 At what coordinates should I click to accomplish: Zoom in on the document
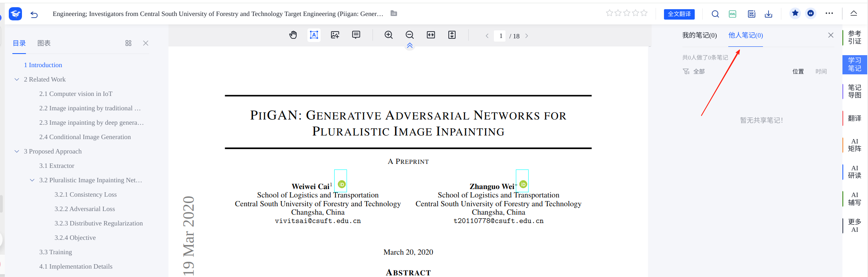point(388,35)
